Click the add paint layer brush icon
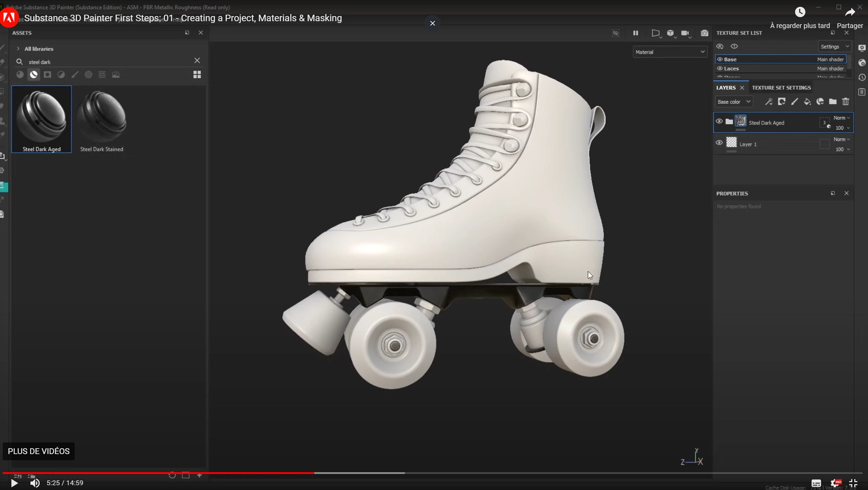Image resolution: width=868 pixels, height=490 pixels. pos(794,102)
